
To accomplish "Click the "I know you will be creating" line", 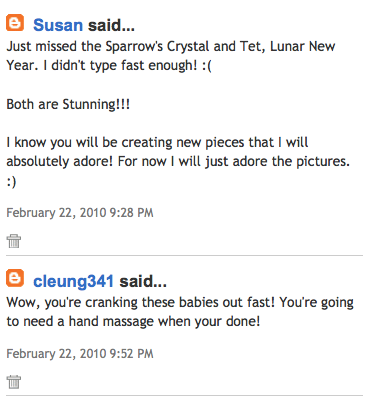I will tap(157, 142).
